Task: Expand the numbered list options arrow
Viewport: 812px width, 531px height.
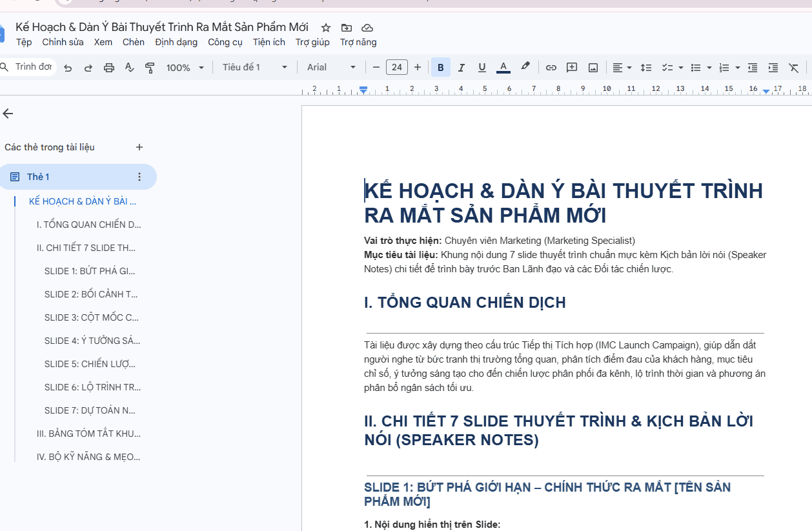Action: click(737, 68)
